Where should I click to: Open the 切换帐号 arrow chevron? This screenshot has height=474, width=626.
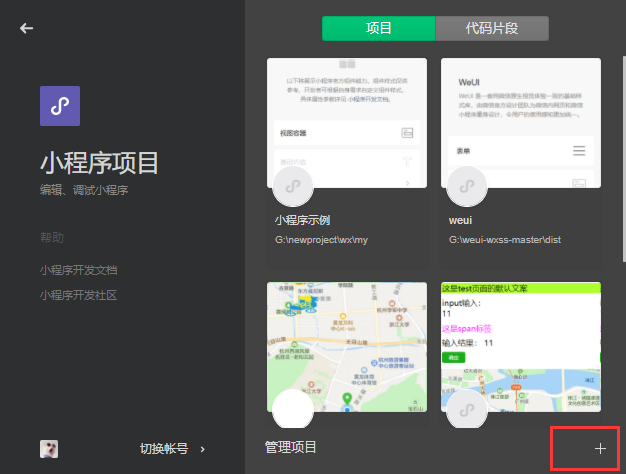coord(203,449)
